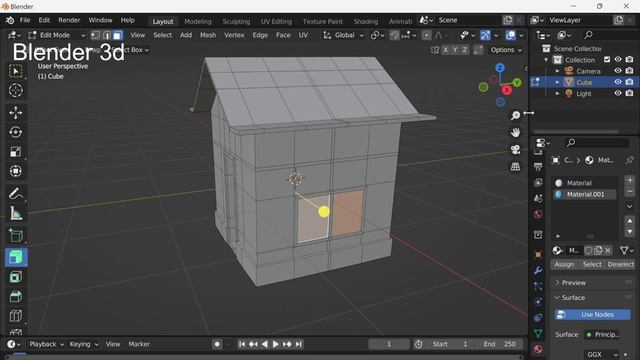Open the Mesh menu
Viewport: 640px width, 360px height.
click(208, 35)
